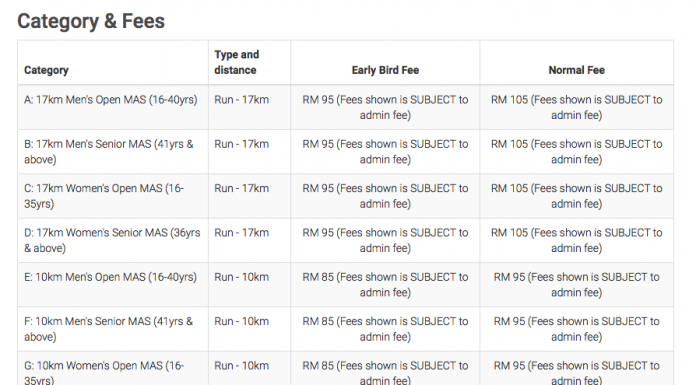Select RM 95 early bird fee for category D
Viewport: 696px width, 385px height.
385,240
